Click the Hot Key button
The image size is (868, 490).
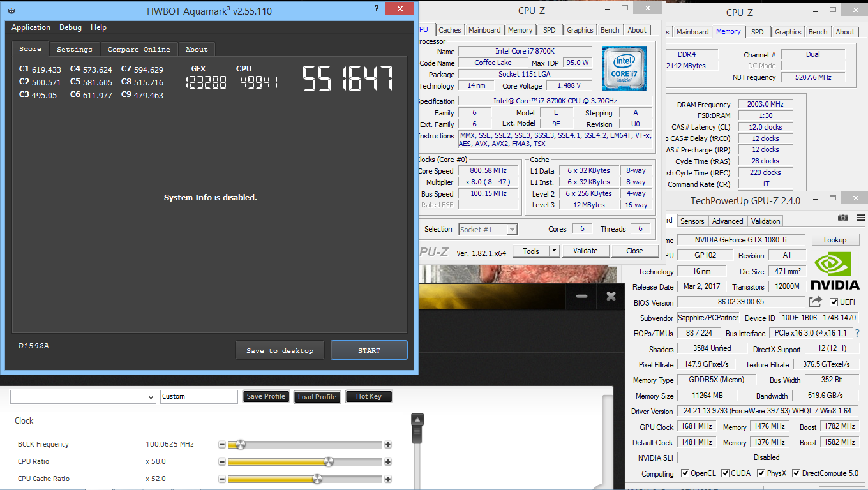369,397
